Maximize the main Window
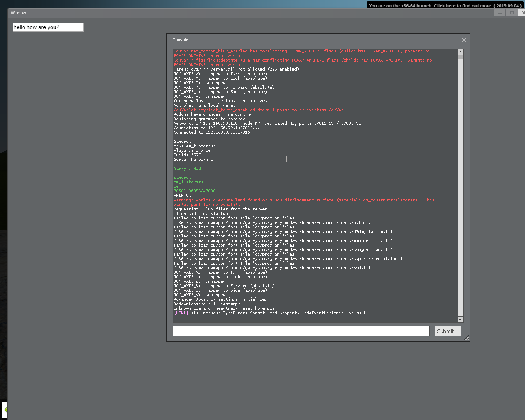The height and width of the screenshot is (420, 525). pos(511,13)
